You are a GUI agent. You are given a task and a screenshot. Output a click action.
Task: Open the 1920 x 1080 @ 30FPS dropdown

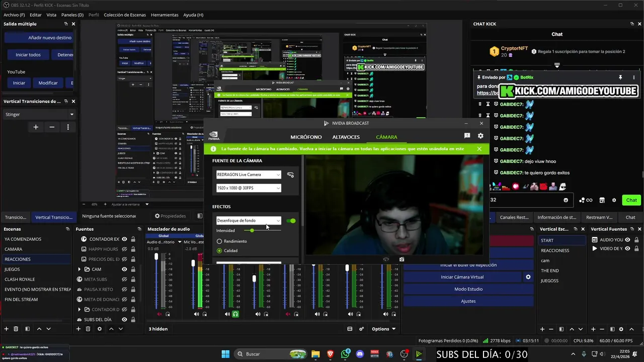point(249,188)
